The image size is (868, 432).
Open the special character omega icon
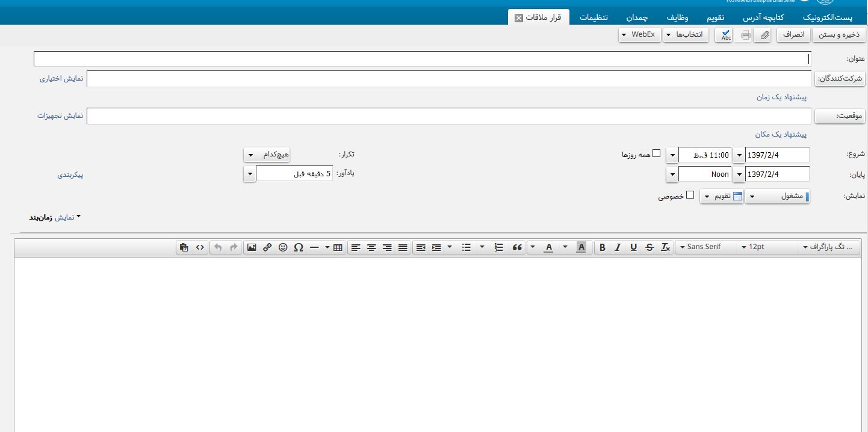[299, 247]
